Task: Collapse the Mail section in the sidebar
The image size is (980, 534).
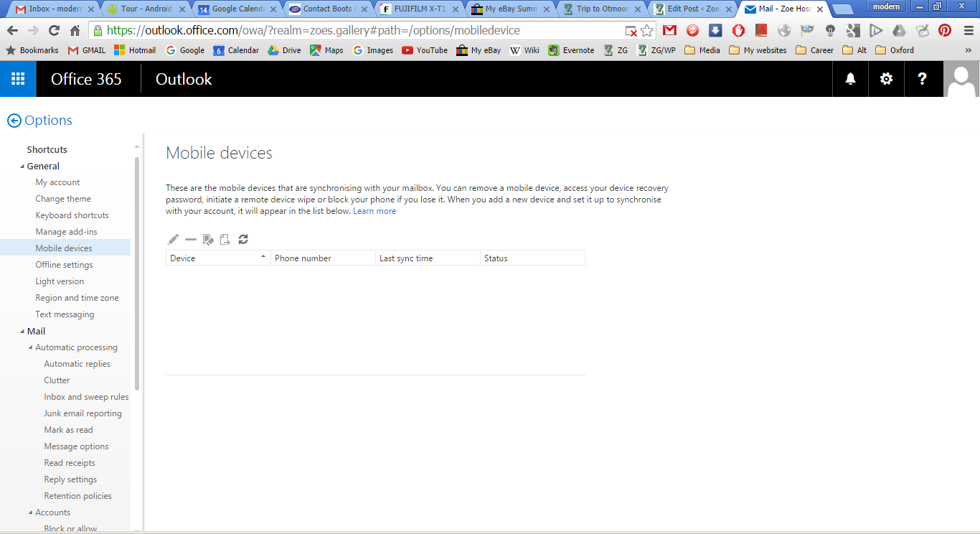Action: pos(22,332)
